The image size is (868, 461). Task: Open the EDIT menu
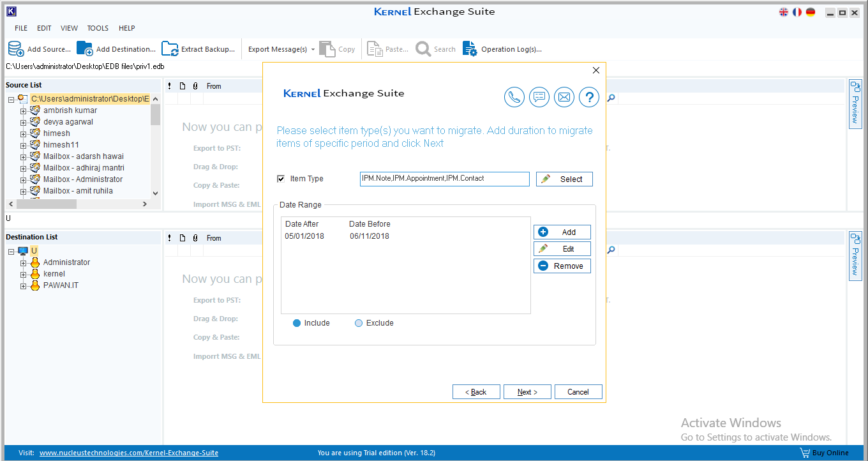click(44, 28)
